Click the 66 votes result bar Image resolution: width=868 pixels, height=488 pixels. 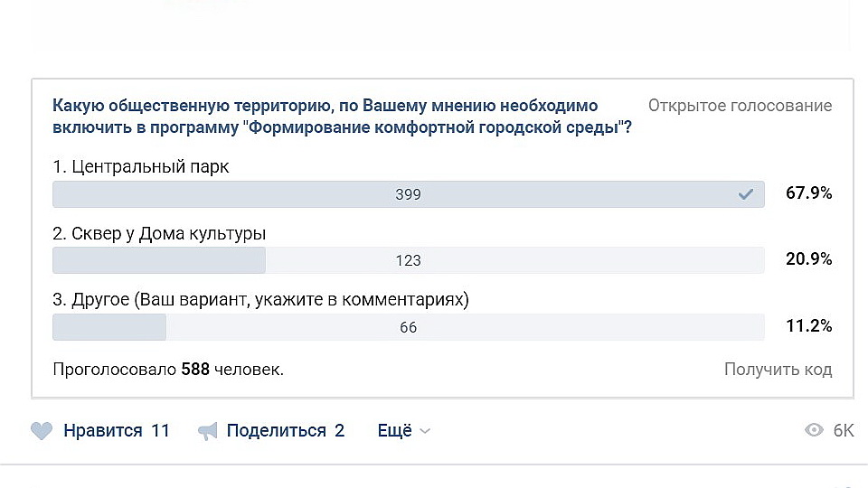tap(409, 327)
